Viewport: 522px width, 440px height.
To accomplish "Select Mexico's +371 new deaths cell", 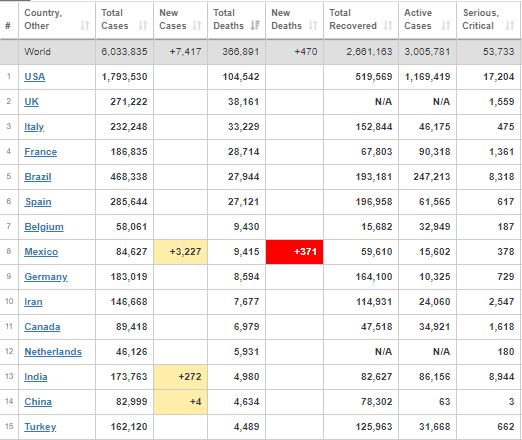I will [x=294, y=252].
